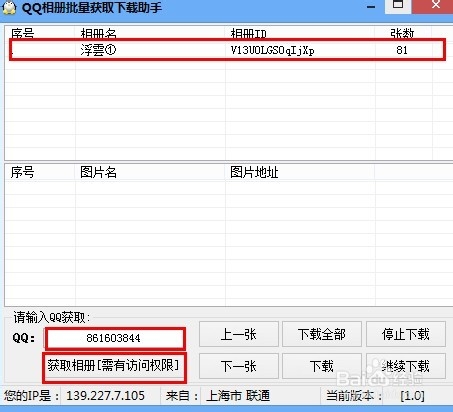The image size is (453, 412).
Task: Click 序号 header in album list
Action: (x=22, y=33)
